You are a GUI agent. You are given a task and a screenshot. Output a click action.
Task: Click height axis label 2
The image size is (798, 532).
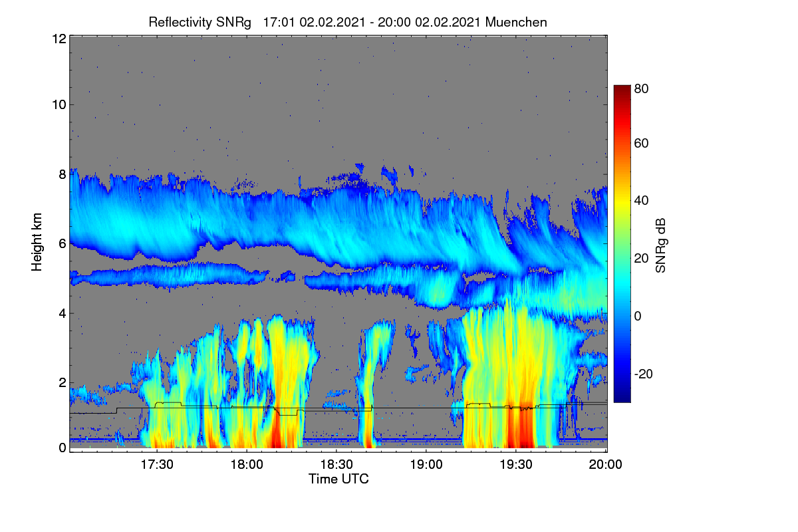pos(62,382)
